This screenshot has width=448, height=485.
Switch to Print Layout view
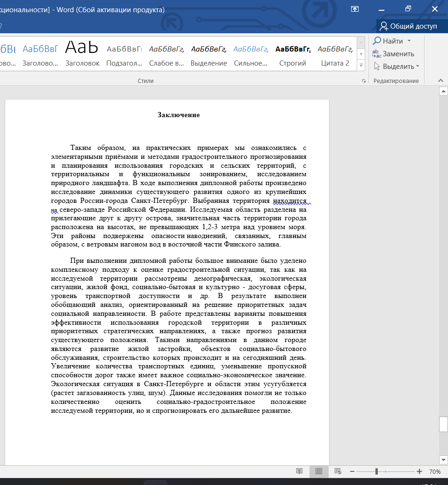click(x=319, y=471)
